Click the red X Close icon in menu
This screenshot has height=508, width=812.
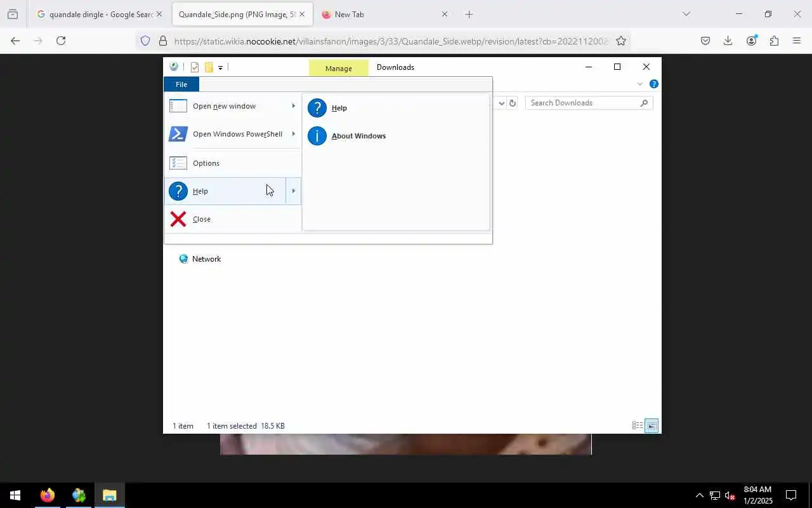pyautogui.click(x=178, y=219)
